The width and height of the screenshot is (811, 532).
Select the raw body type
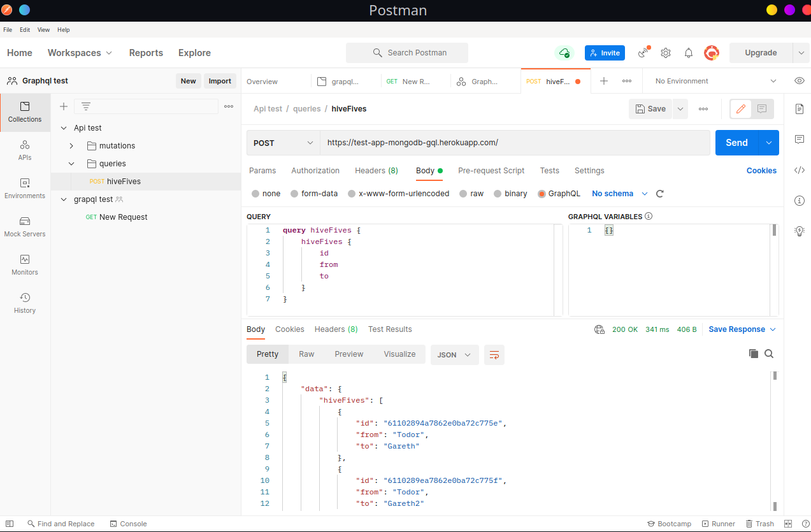[x=463, y=194]
